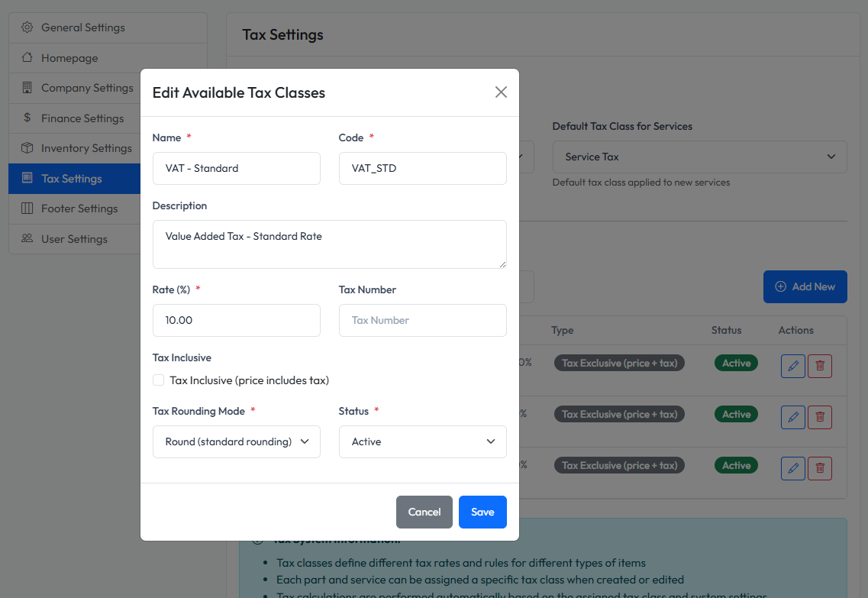The image size is (868, 598).
Task: Open the Inventory Settings box icon
Action: [27, 147]
